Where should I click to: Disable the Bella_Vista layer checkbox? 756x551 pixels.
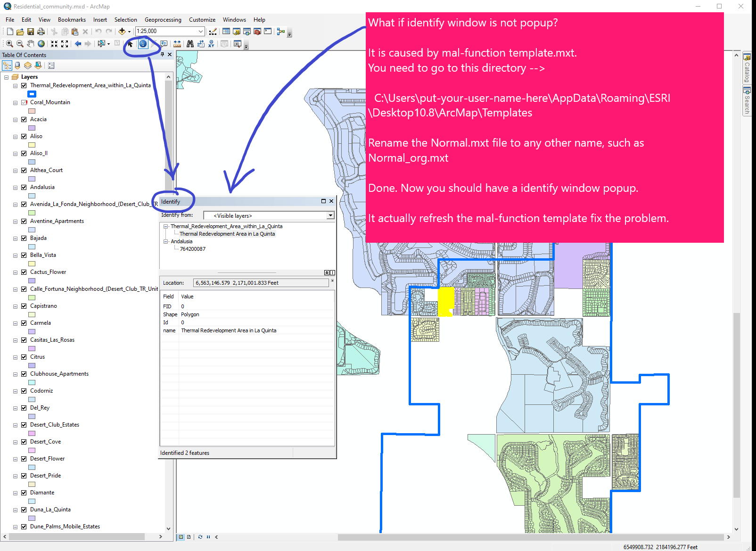click(24, 255)
